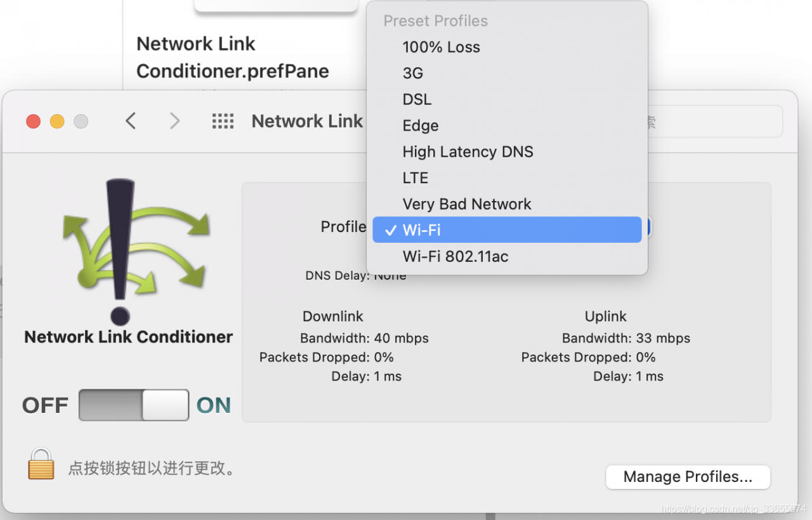Click the search field in the toolbar
The width and height of the screenshot is (812, 520).
point(715,122)
